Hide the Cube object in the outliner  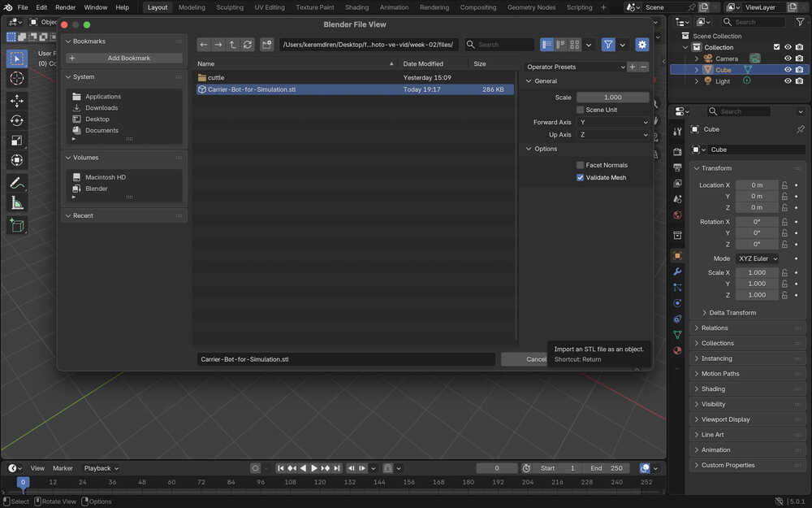788,70
